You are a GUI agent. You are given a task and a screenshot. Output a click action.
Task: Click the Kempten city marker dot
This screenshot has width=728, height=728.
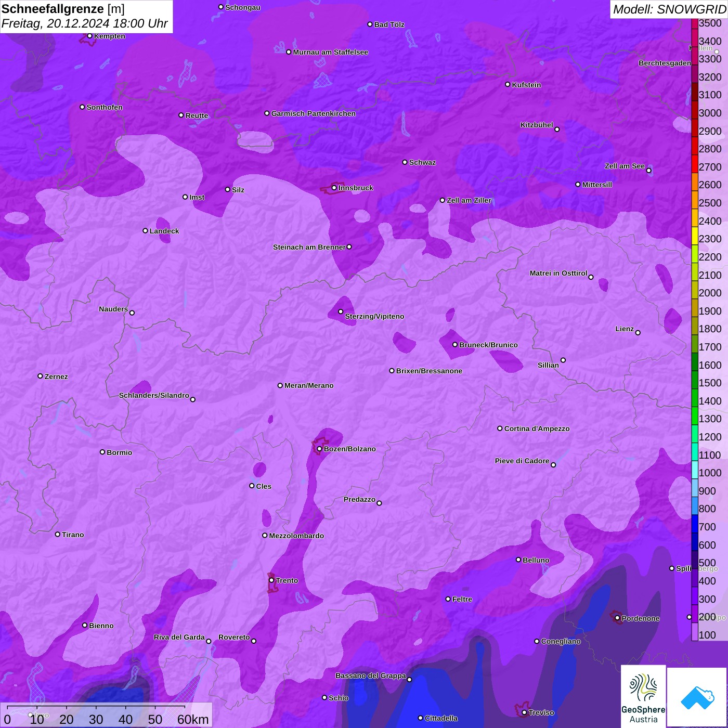point(89,35)
